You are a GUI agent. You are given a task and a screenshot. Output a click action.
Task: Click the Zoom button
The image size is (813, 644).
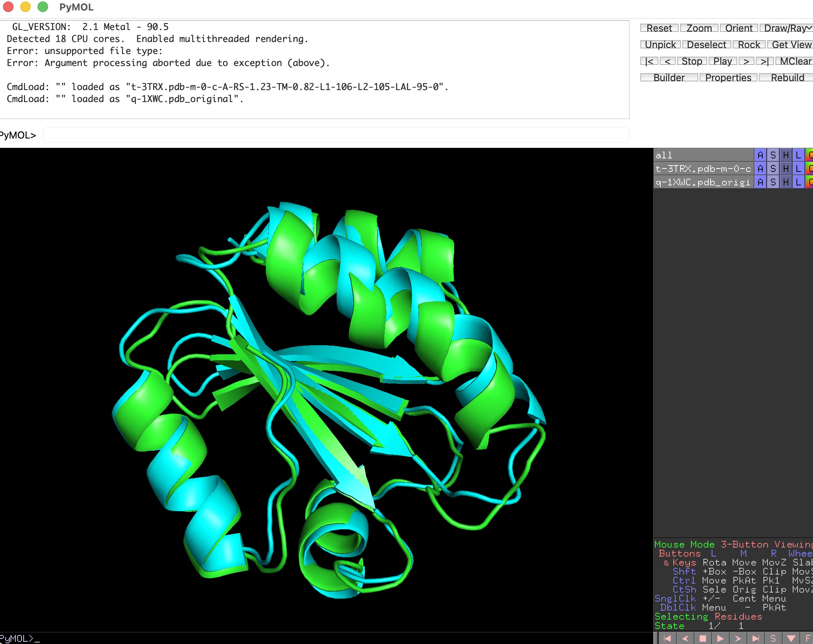pos(699,28)
